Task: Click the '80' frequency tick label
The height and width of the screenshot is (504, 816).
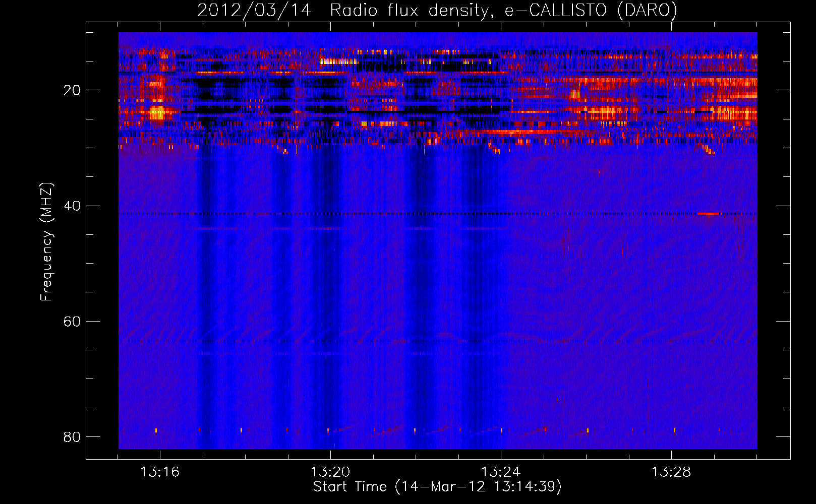Action: tap(72, 437)
